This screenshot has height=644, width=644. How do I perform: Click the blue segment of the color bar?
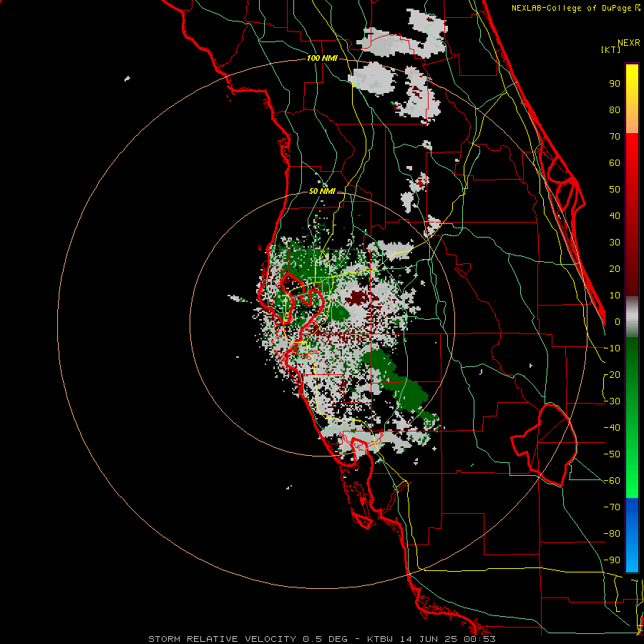632,535
